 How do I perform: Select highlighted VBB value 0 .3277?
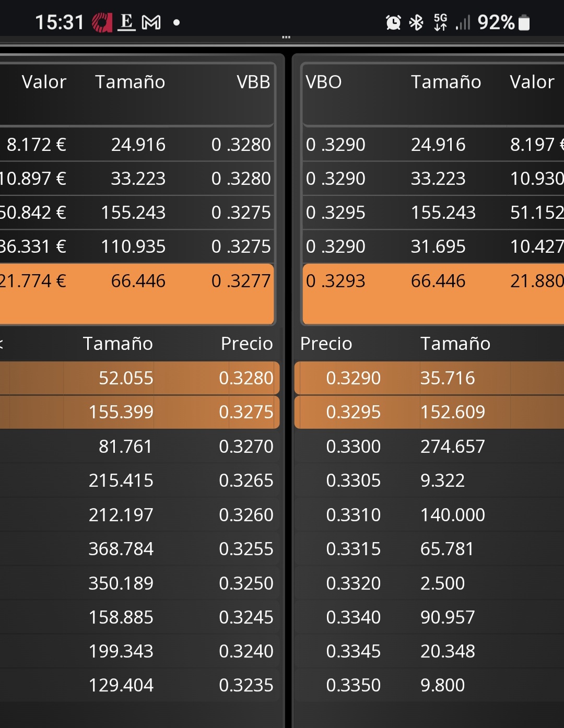click(x=241, y=281)
